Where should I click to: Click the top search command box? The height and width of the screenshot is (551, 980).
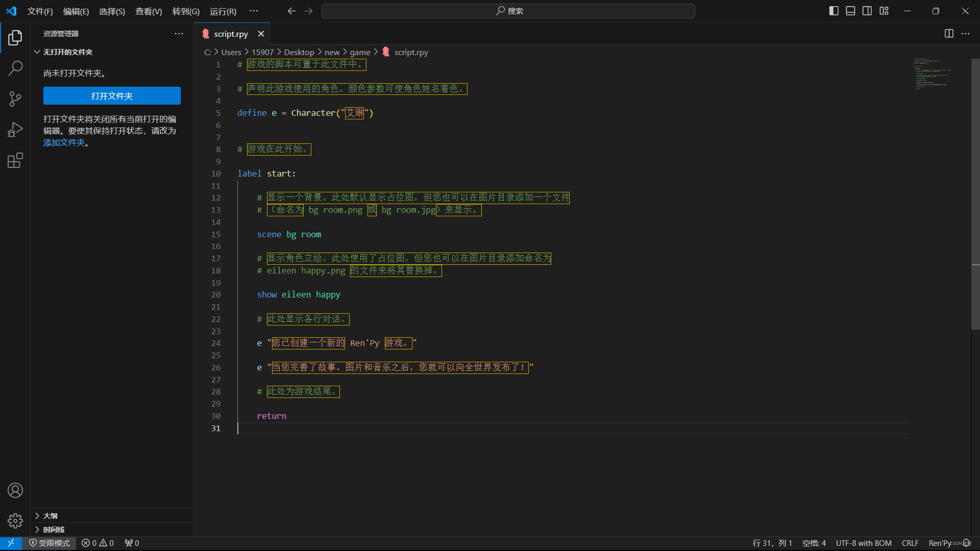(x=508, y=11)
